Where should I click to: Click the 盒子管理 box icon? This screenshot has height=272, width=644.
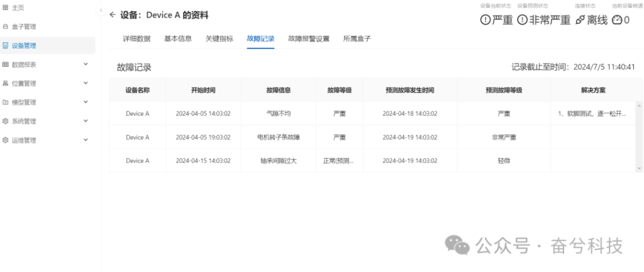point(6,26)
